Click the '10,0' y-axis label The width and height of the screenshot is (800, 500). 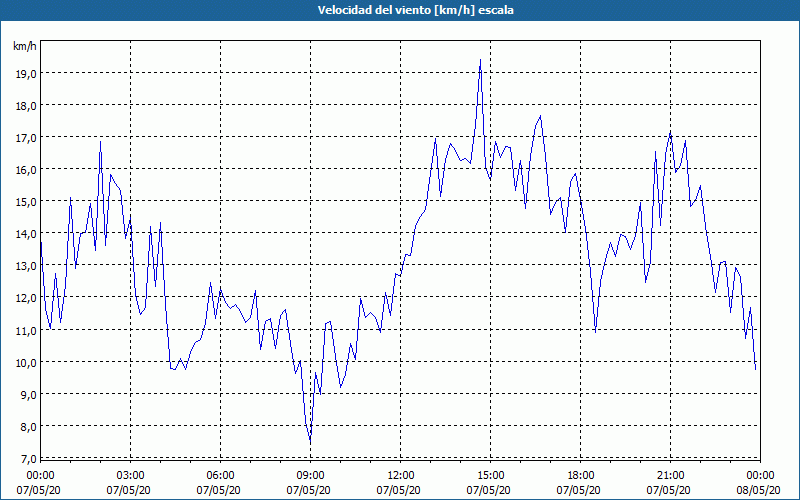[26, 363]
